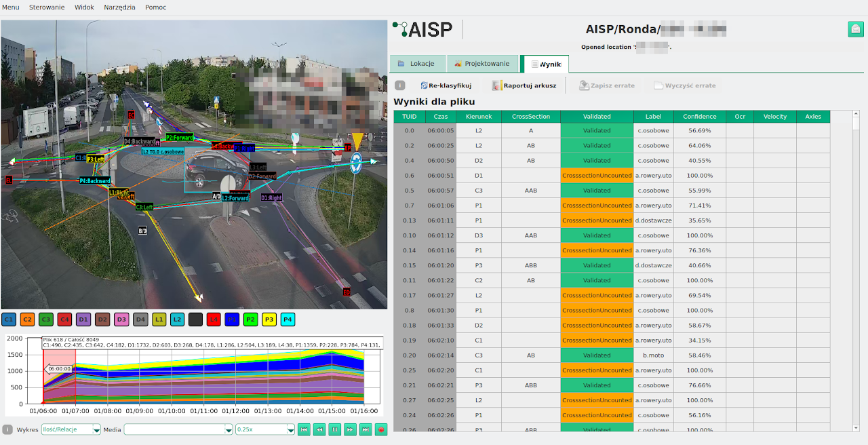The width and height of the screenshot is (868, 445).
Task: Click the orange C2 color swatch
Action: click(x=27, y=319)
